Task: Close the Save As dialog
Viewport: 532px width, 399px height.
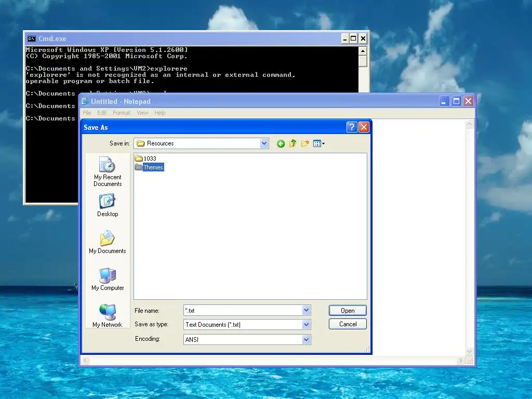Action: click(364, 127)
